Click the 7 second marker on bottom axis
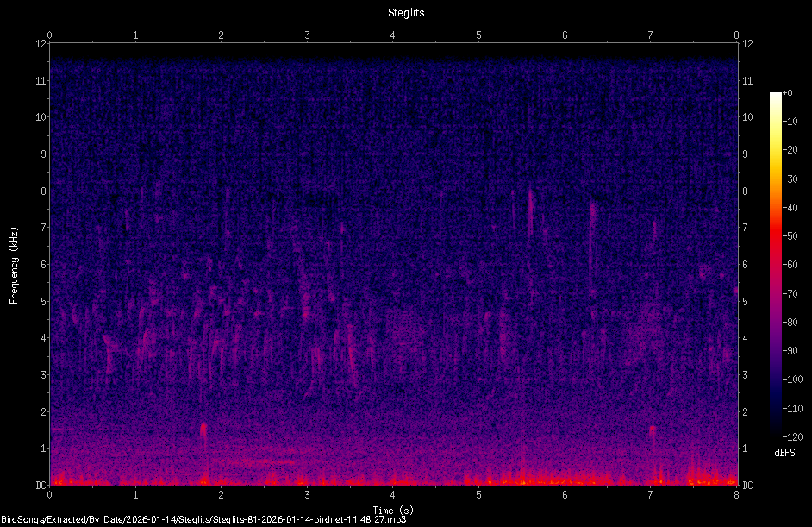This screenshot has height=527, width=812. point(651,494)
